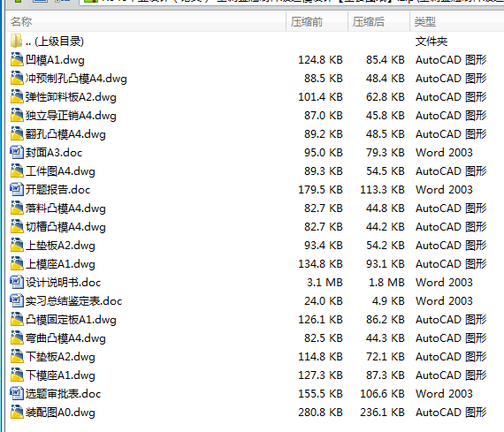Select file name 实习总结鉴定表.doc
Screen dimensions: 504x432
click(73, 301)
